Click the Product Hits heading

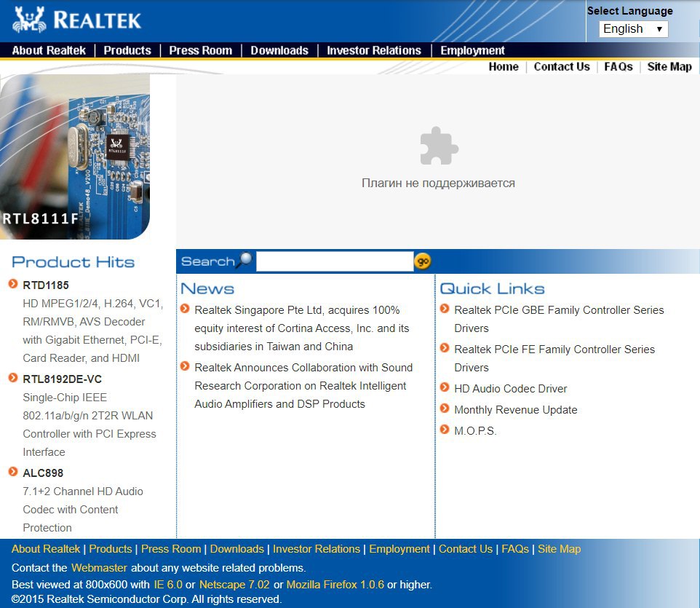73,262
